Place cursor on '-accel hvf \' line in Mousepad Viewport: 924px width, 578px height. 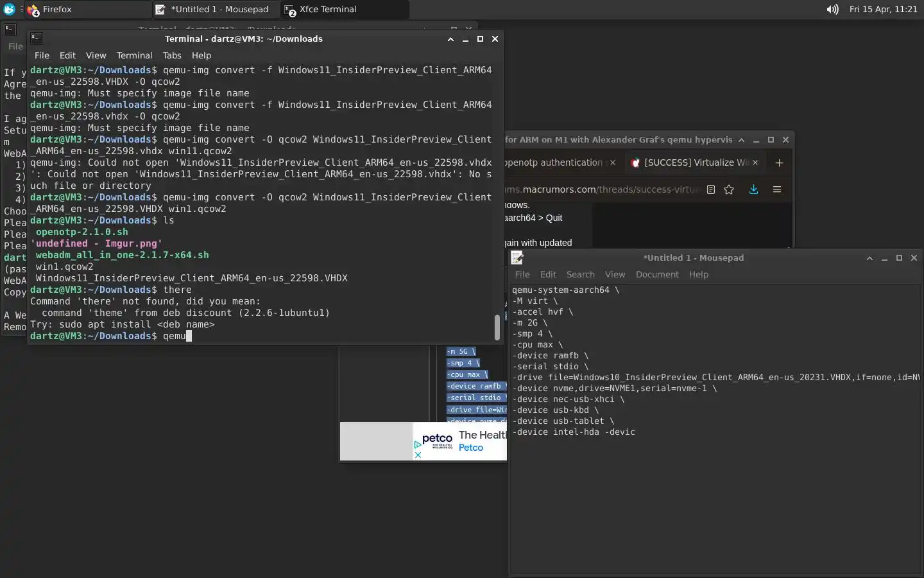[543, 311]
